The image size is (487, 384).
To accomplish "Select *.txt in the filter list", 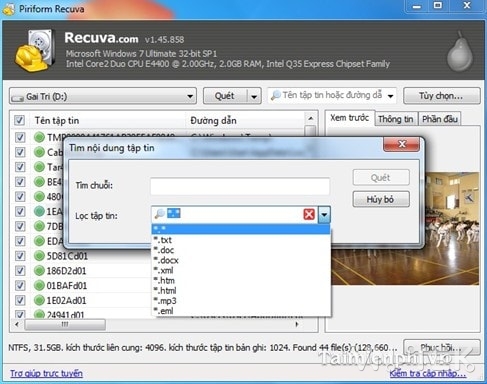I will (x=241, y=240).
